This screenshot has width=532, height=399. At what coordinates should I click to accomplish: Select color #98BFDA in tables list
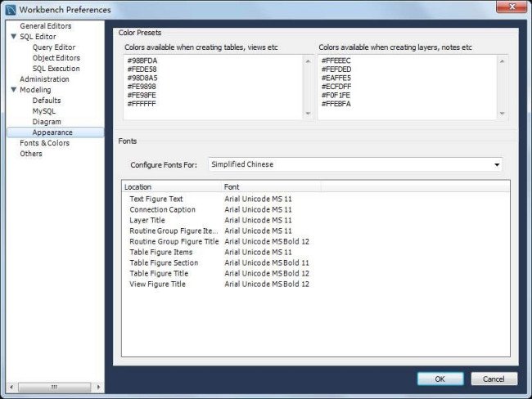tap(142, 61)
